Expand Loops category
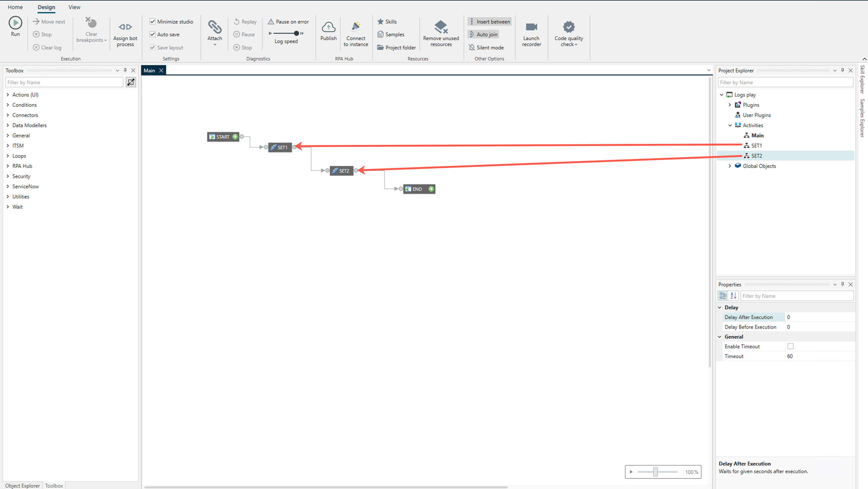The width and height of the screenshot is (868, 489). pyautogui.click(x=8, y=156)
